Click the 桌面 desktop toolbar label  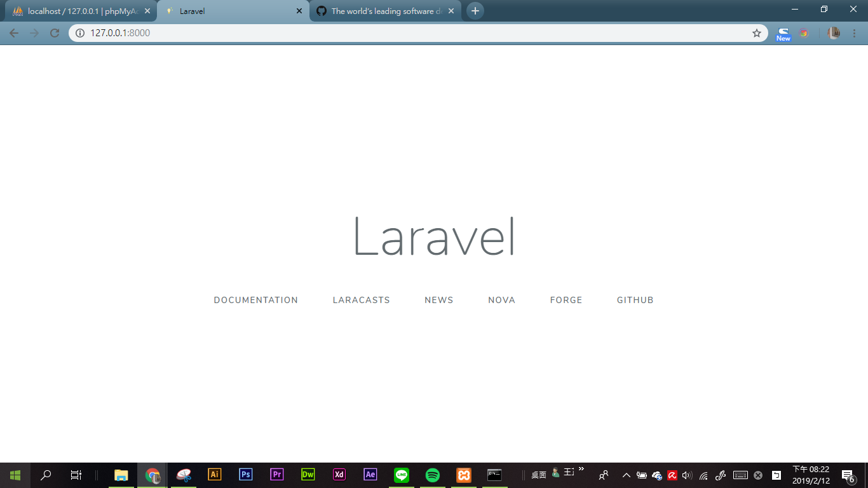[539, 475]
